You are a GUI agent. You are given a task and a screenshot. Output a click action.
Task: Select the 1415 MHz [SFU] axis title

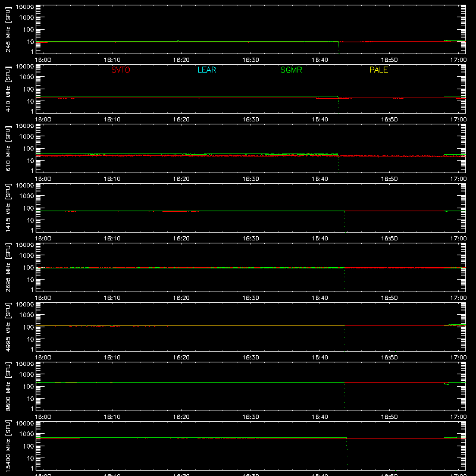pyautogui.click(x=8, y=208)
